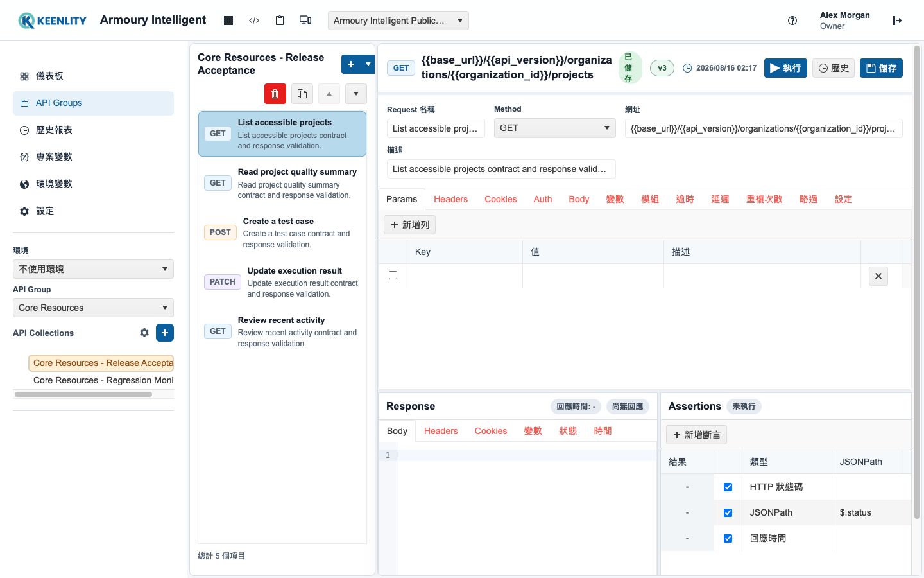Image resolution: width=924 pixels, height=578 pixels.
Task: Open 儀表板 dashboard in sidebar
Action: [93, 76]
